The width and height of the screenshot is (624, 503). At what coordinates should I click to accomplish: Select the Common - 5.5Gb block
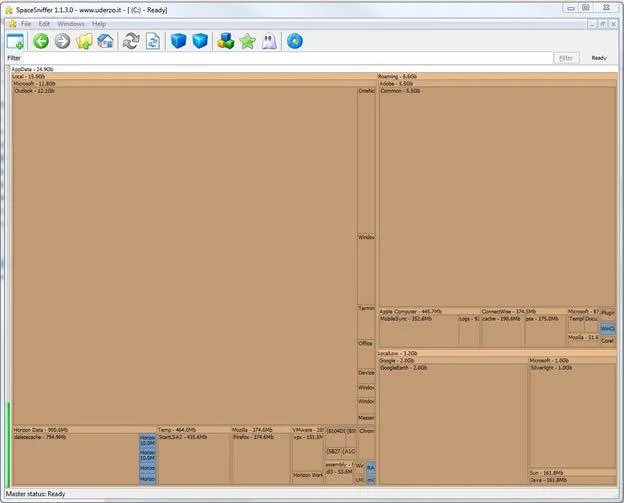[x=497, y=197]
